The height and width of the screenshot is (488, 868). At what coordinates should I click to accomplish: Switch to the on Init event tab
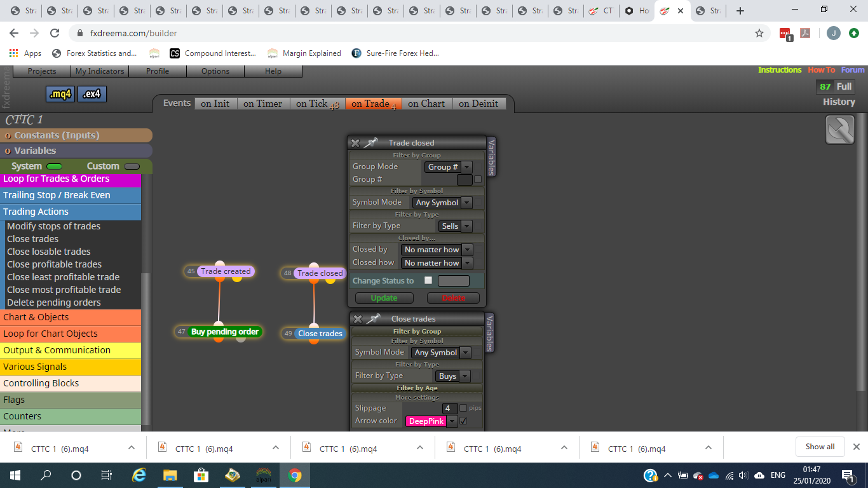click(x=215, y=104)
